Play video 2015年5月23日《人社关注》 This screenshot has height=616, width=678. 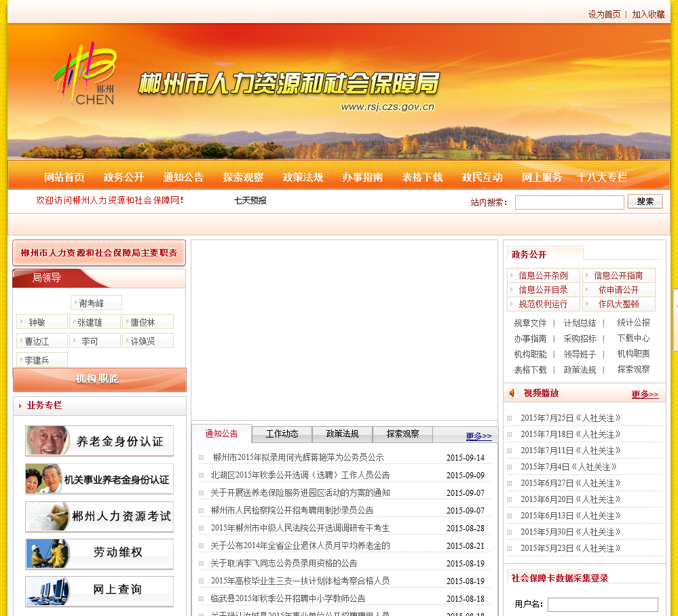coord(570,548)
